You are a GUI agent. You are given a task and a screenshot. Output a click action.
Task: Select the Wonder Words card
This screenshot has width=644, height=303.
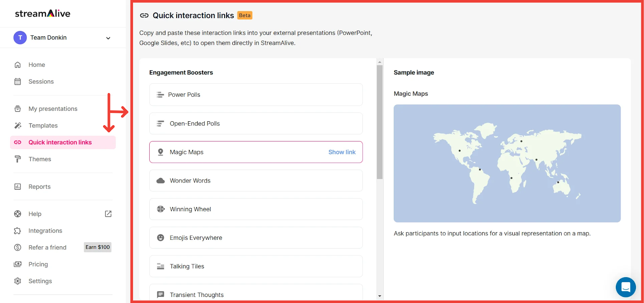[256, 181]
